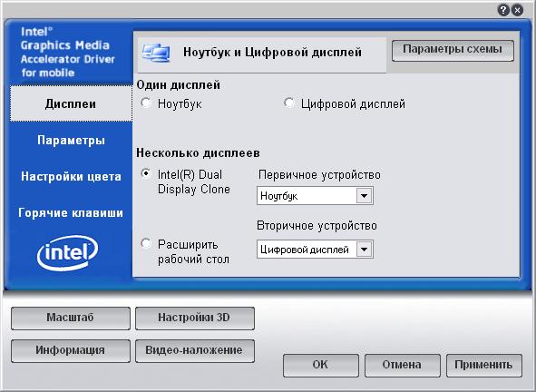Screen dimensions: 536x392
Task: Click the Ноутбук и Цифровой дисплей heading
Action: [x=272, y=52]
